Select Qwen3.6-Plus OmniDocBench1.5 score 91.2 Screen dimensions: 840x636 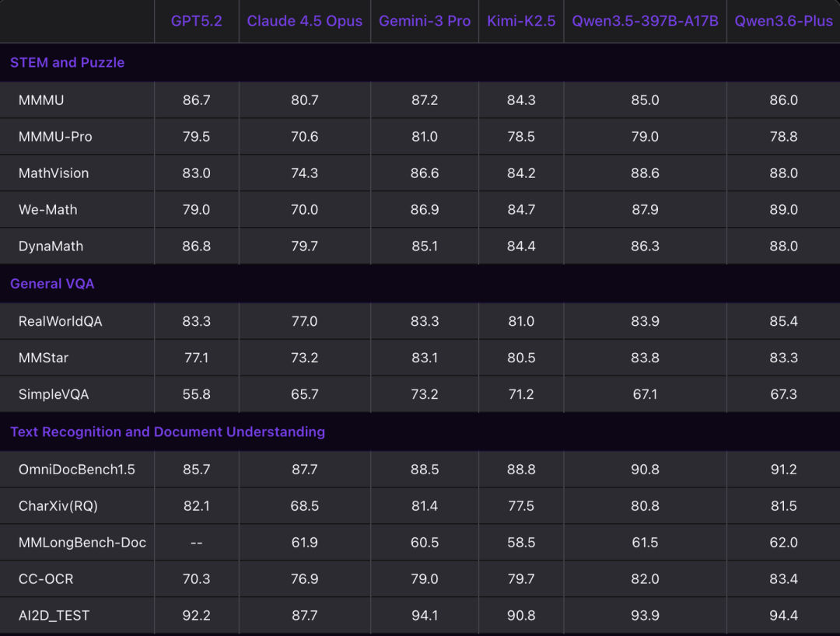coord(783,470)
